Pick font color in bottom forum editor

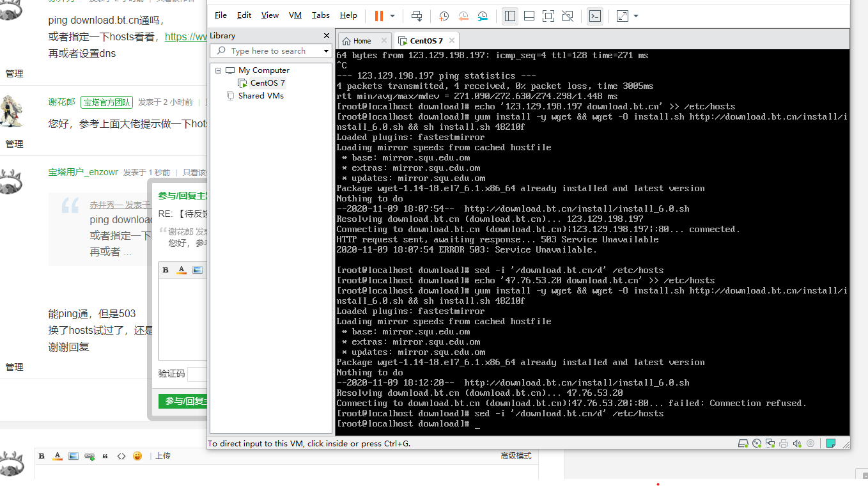click(x=58, y=456)
